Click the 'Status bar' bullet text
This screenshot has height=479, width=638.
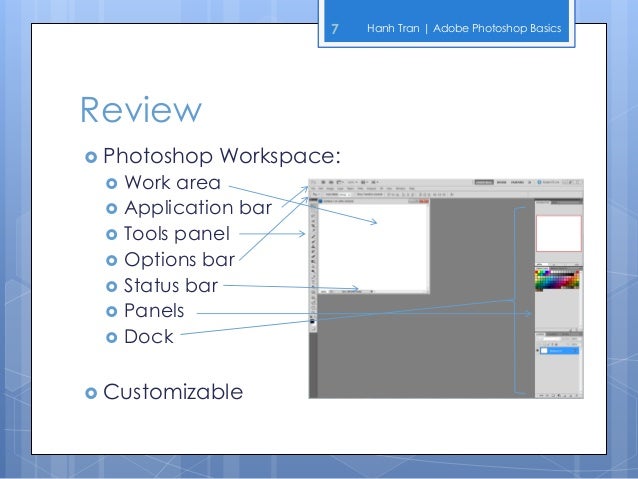(x=171, y=285)
